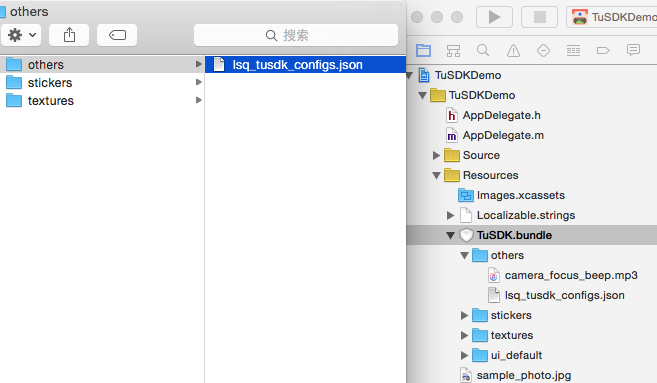Select the textures folder in Finder column
This screenshot has height=383, width=657.
pos(102,101)
